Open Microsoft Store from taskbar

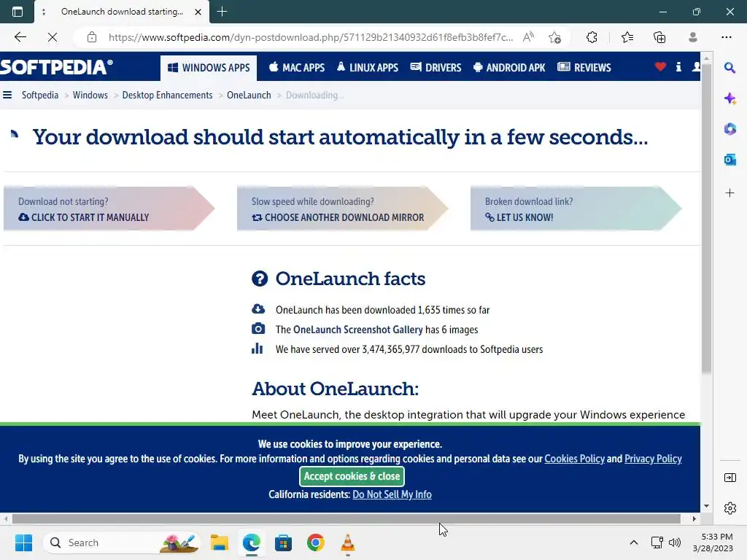[284, 542]
